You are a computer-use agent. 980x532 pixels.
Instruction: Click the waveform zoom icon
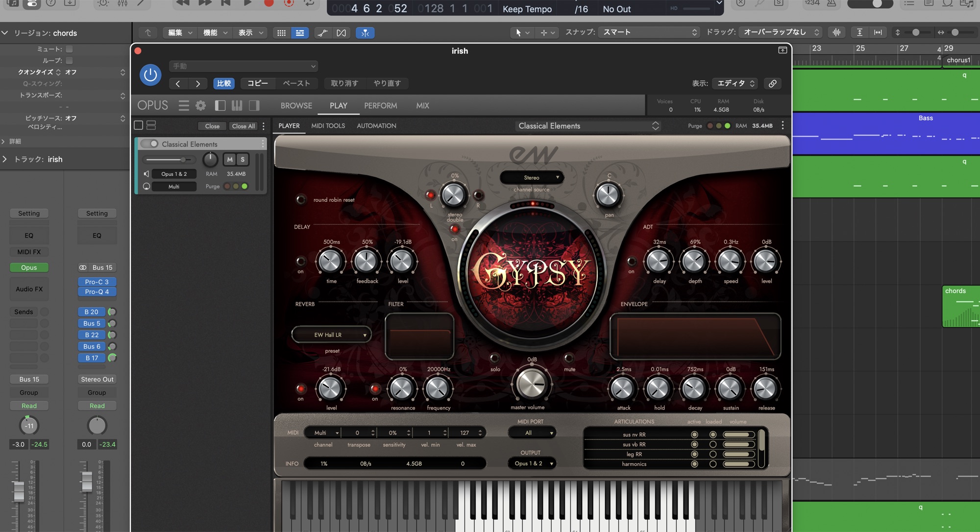click(837, 32)
